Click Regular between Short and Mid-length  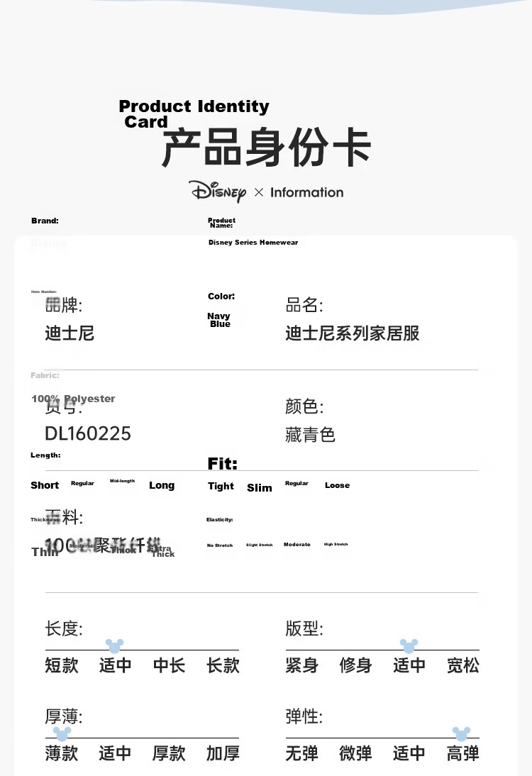pyautogui.click(x=82, y=483)
